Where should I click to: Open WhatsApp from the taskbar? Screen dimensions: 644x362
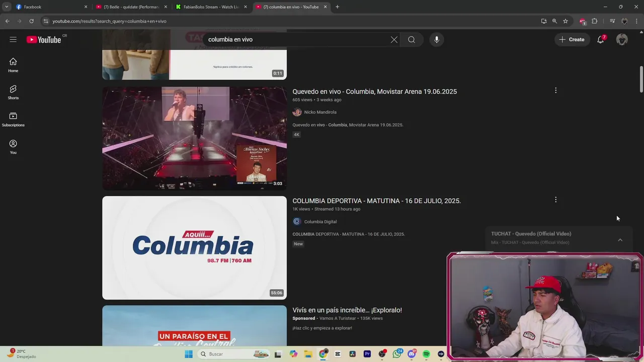tap(397, 354)
